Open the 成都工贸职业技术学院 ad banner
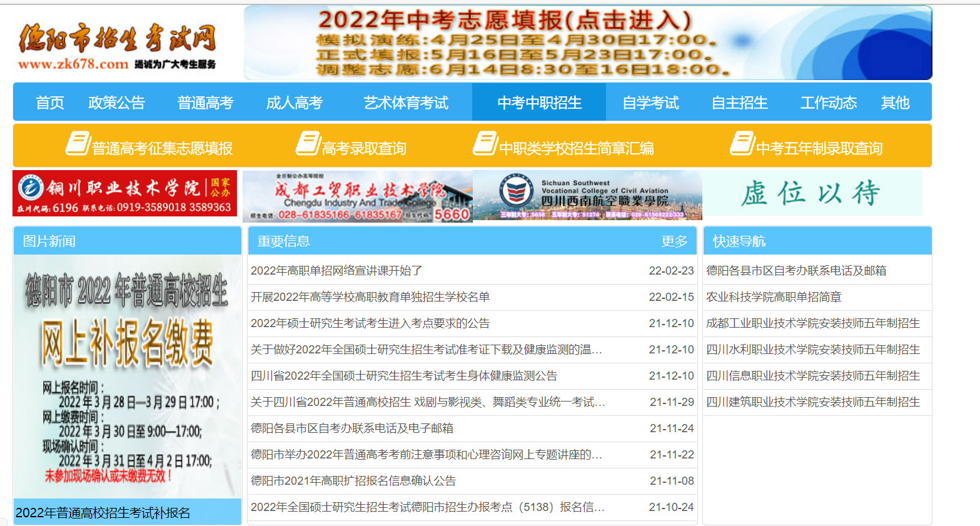 point(358,196)
